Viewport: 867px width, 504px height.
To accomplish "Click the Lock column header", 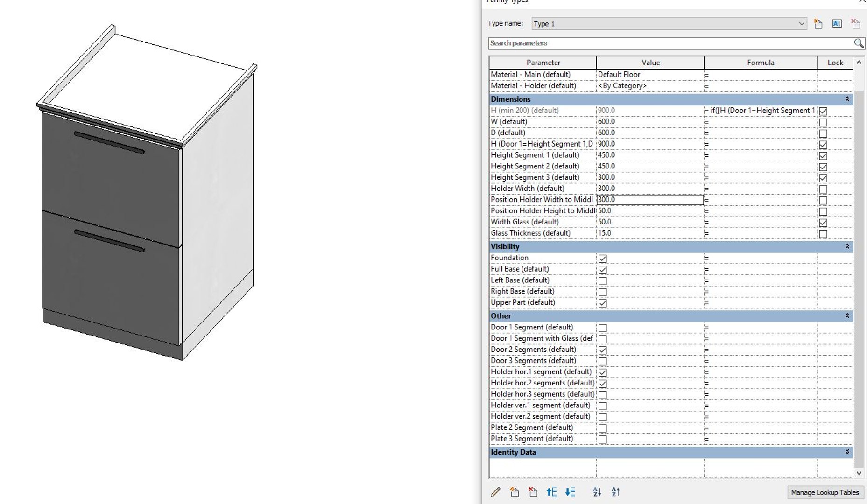I will [835, 63].
